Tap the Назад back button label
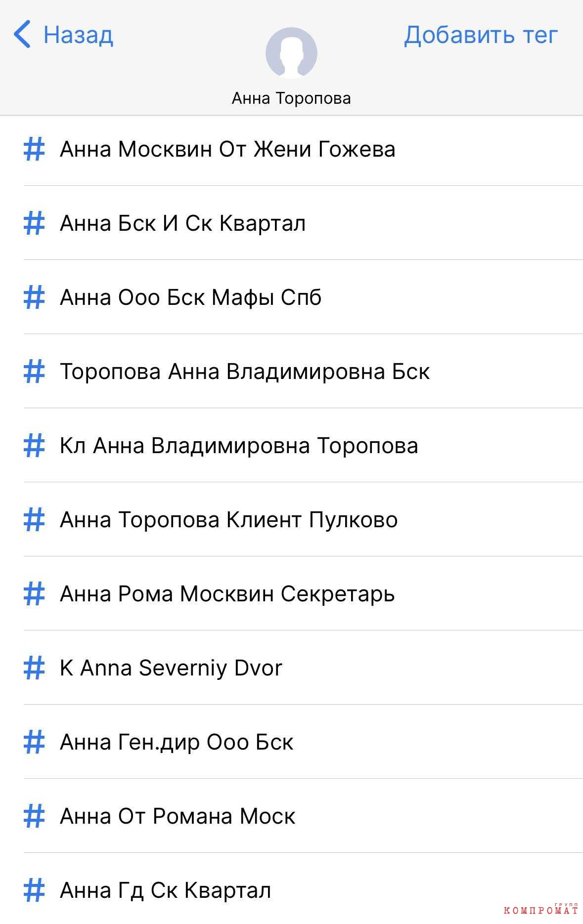 coord(78,35)
